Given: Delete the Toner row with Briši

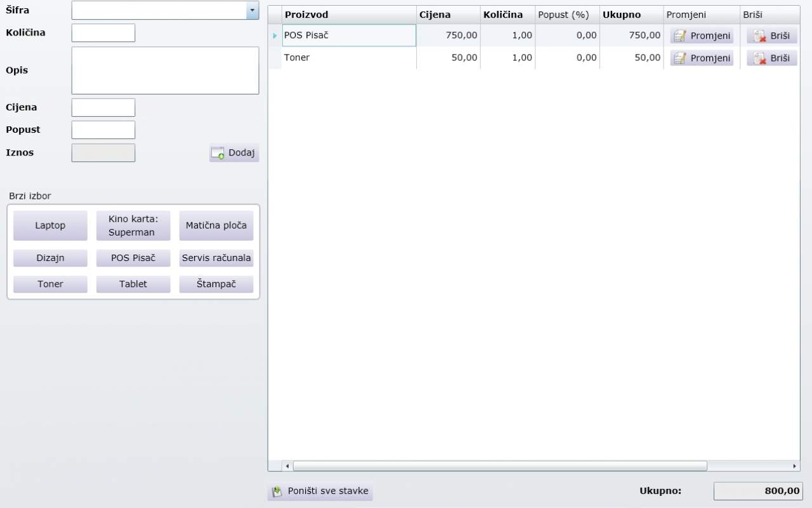Looking at the screenshot, I should coord(771,58).
